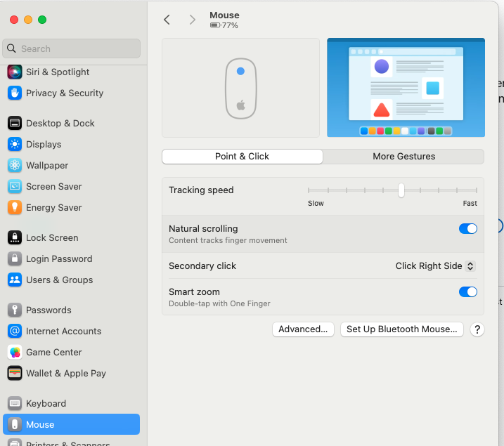Select Users & Groups label in sidebar
504x446 pixels.
click(x=60, y=280)
